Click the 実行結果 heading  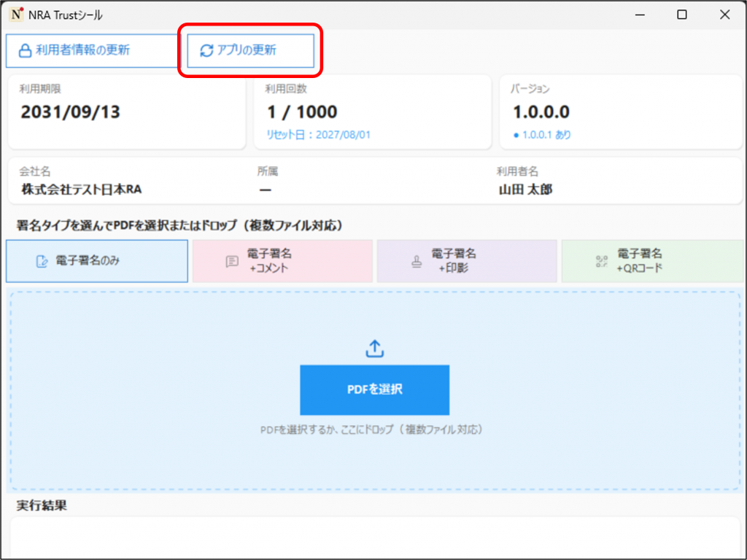coord(42,505)
